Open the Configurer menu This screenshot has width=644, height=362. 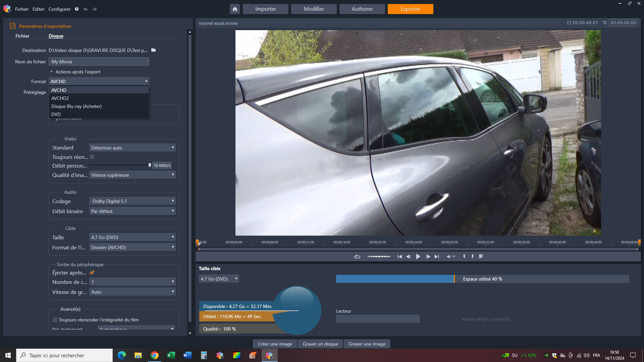59,9
